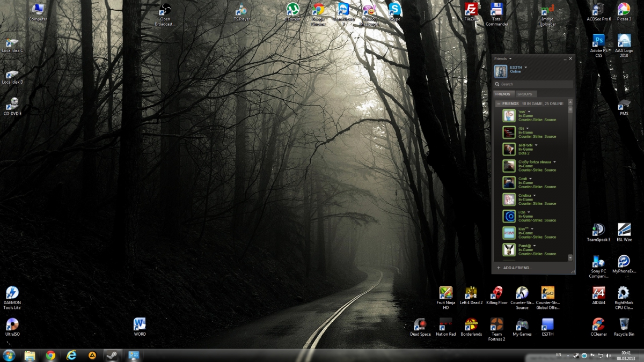Image resolution: width=644 pixels, height=362 pixels.
Task: Select the CCleaner desktop icon
Action: click(x=598, y=325)
